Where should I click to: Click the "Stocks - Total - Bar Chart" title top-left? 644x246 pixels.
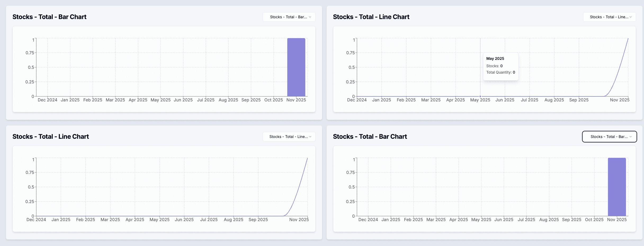coord(49,17)
